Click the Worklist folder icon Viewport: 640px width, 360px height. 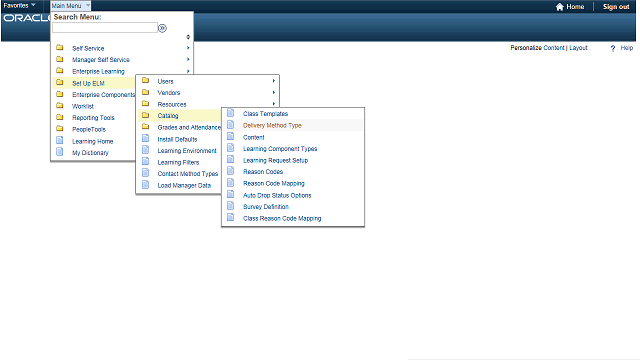coord(60,105)
